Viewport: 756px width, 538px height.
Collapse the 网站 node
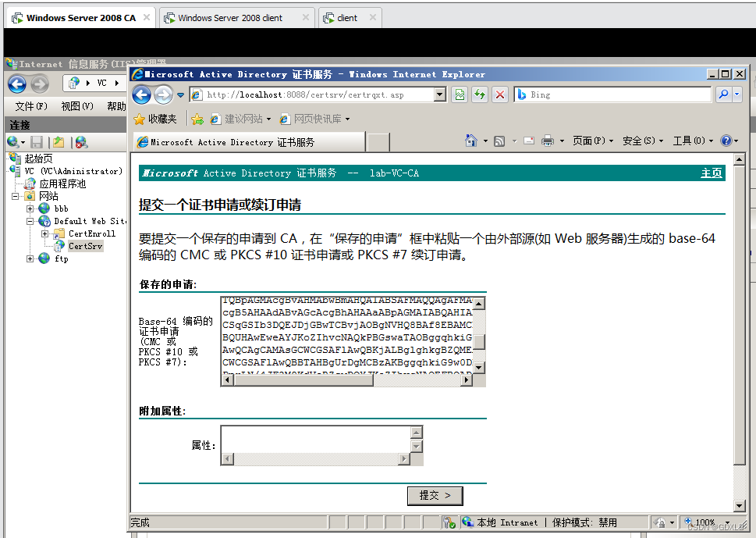pyautogui.click(x=16, y=196)
